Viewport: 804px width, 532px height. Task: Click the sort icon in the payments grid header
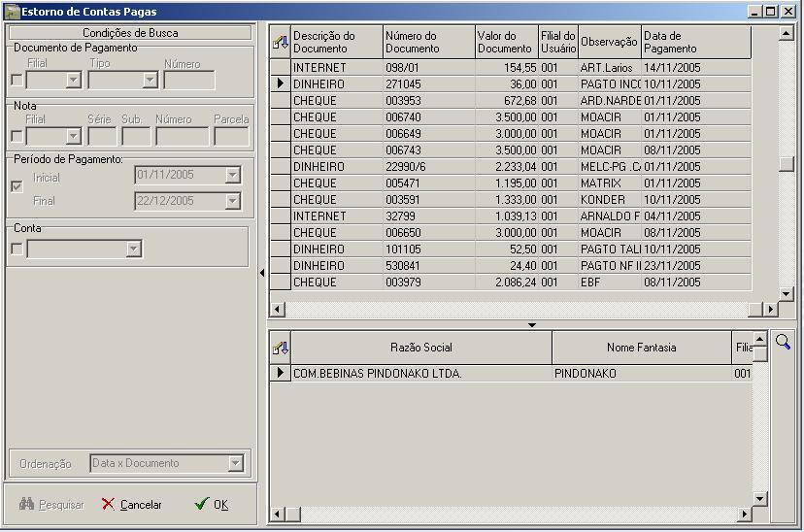click(281, 42)
